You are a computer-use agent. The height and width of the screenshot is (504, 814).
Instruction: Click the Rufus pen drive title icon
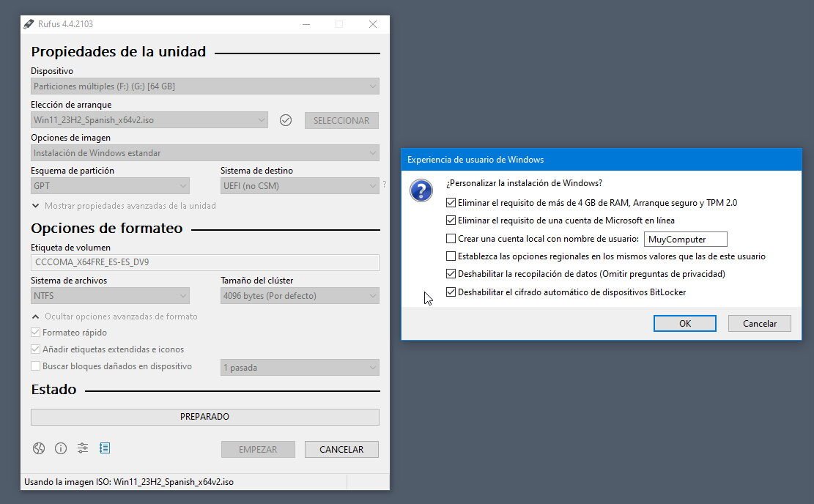click(29, 24)
